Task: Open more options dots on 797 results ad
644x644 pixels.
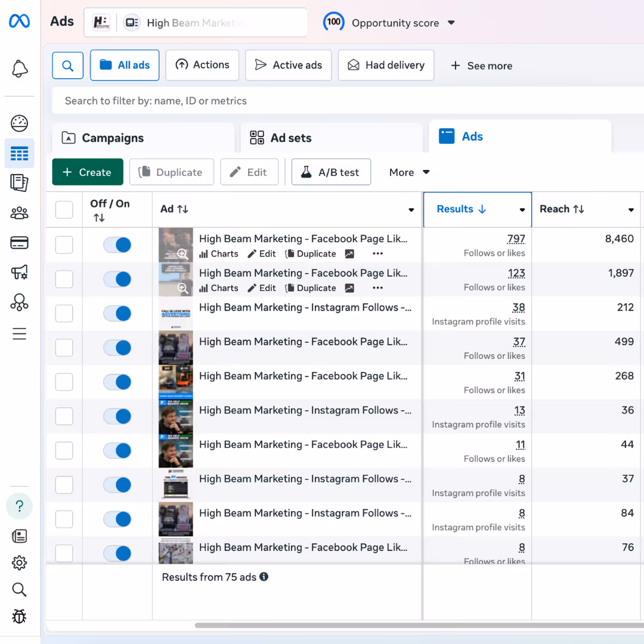Action: point(377,254)
